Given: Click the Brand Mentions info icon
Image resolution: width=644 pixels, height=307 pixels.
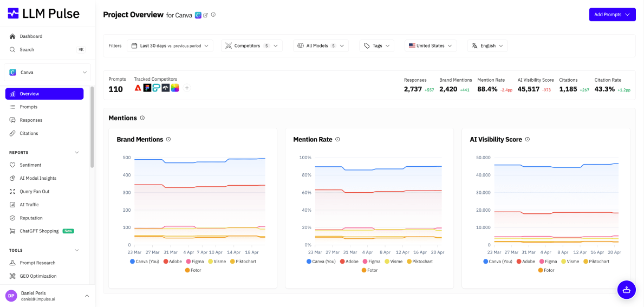Looking at the screenshot, I should click(168, 140).
